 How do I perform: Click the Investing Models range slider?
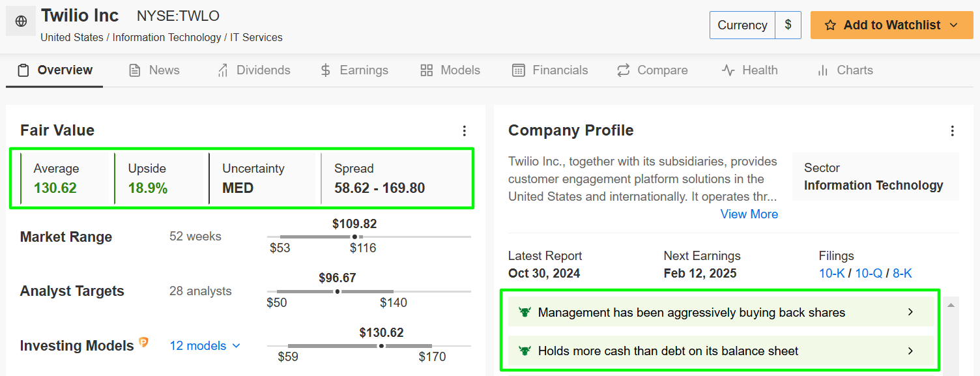(369, 346)
